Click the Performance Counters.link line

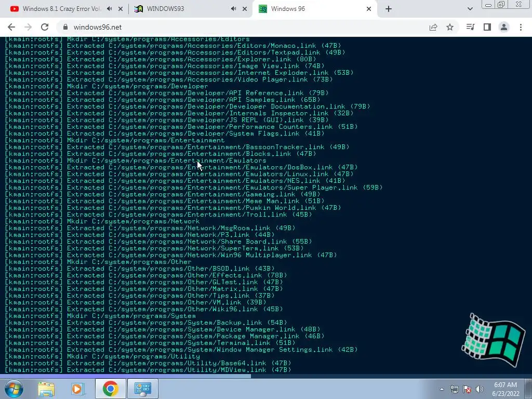(181, 127)
